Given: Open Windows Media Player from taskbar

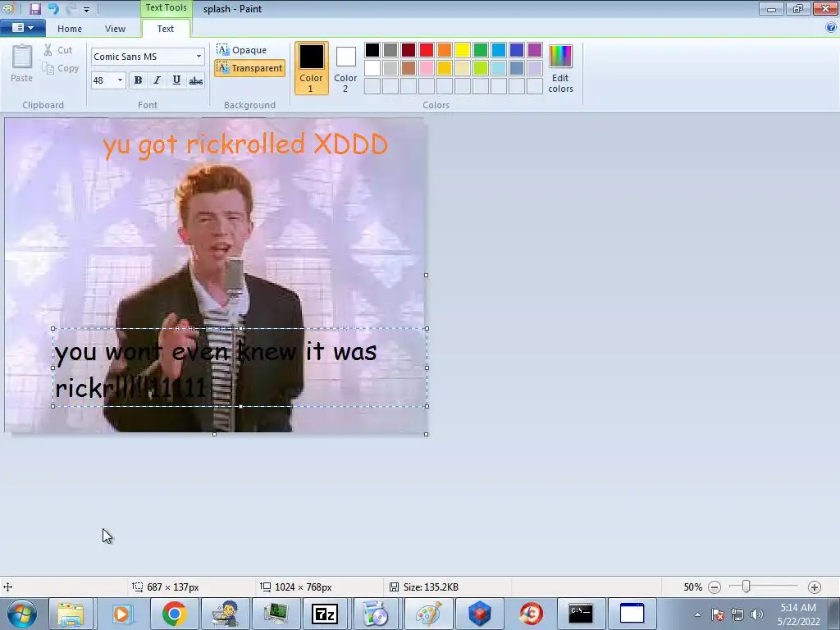Looking at the screenshot, I should [x=121, y=614].
